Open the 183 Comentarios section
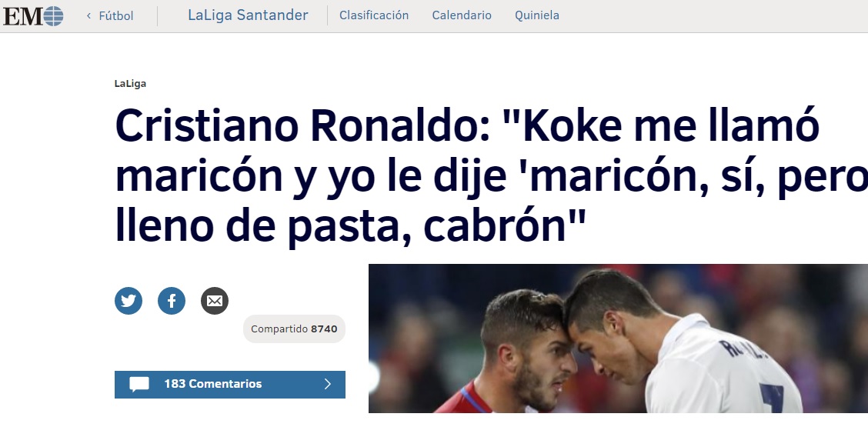The image size is (868, 437). click(x=230, y=385)
